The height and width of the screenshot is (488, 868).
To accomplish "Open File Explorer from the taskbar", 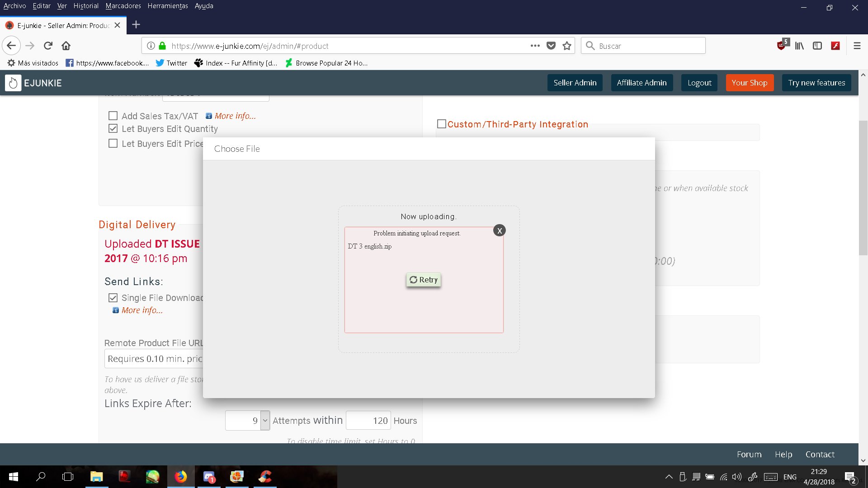I will [x=96, y=477].
